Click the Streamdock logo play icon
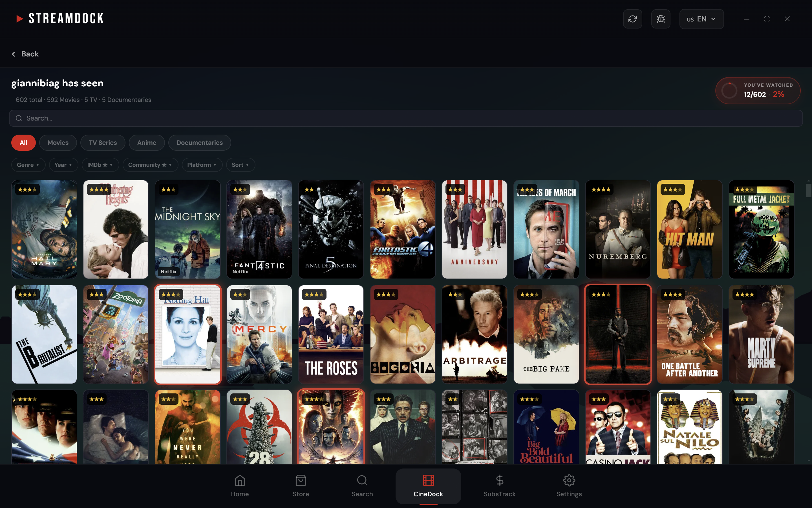812x508 pixels. (x=20, y=18)
